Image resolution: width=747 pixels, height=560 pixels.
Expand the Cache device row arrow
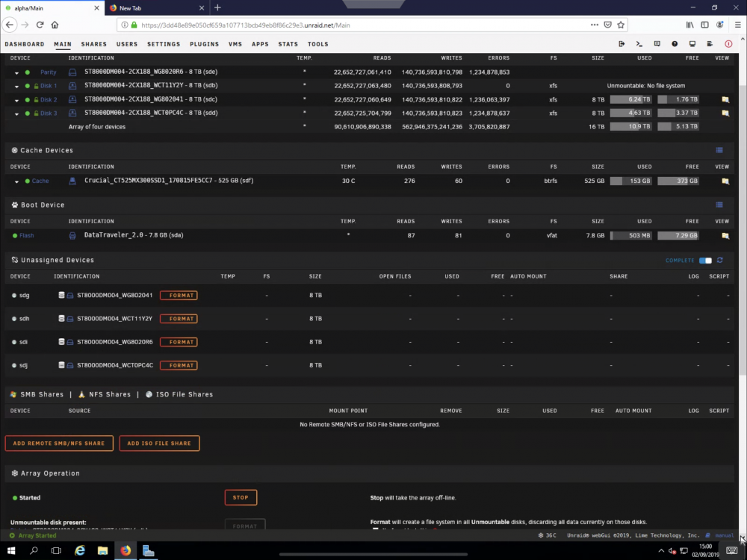click(x=16, y=182)
